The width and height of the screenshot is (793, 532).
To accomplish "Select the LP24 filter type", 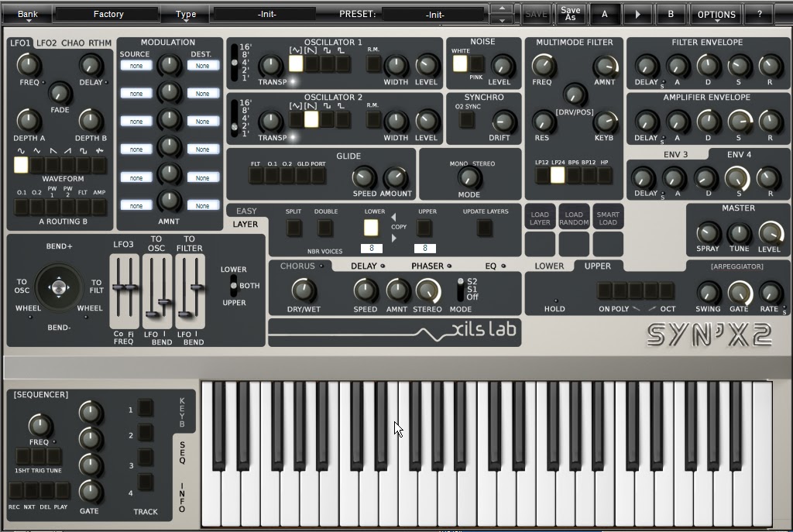I will pos(558,177).
